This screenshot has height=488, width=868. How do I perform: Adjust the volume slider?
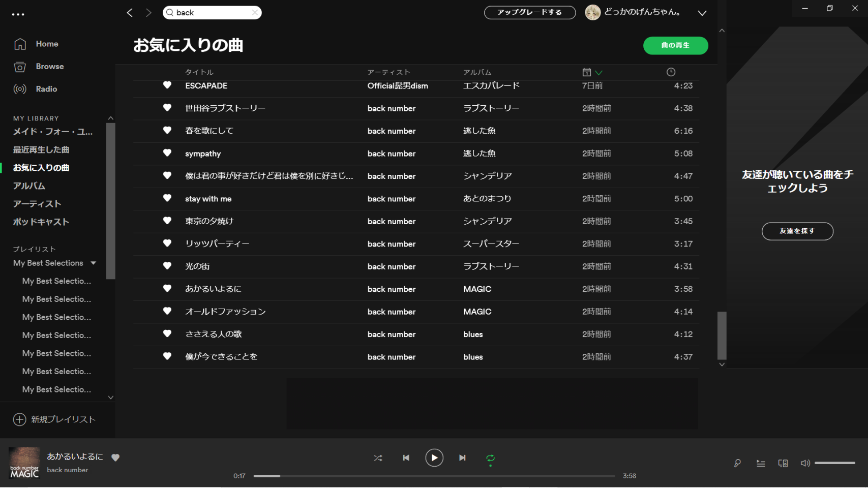pyautogui.click(x=834, y=463)
